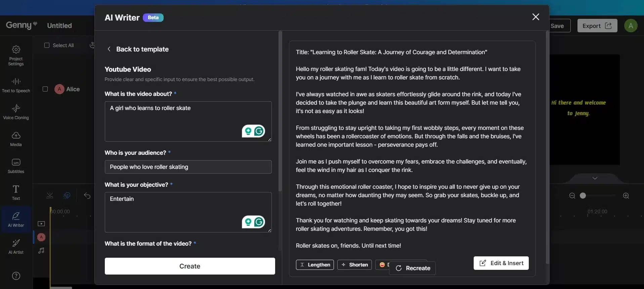Adjust the timeline zoom slider handle
644x289 pixels.
tap(583, 195)
